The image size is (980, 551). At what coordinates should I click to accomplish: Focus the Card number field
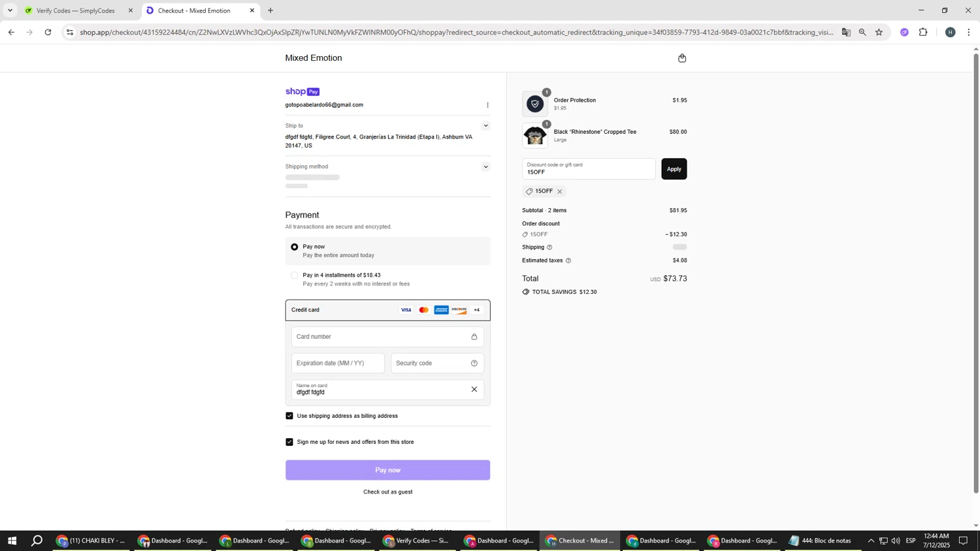(x=387, y=337)
